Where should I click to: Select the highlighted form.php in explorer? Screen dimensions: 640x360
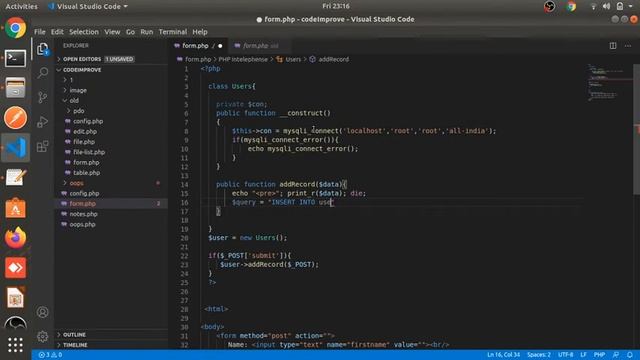pos(111,203)
